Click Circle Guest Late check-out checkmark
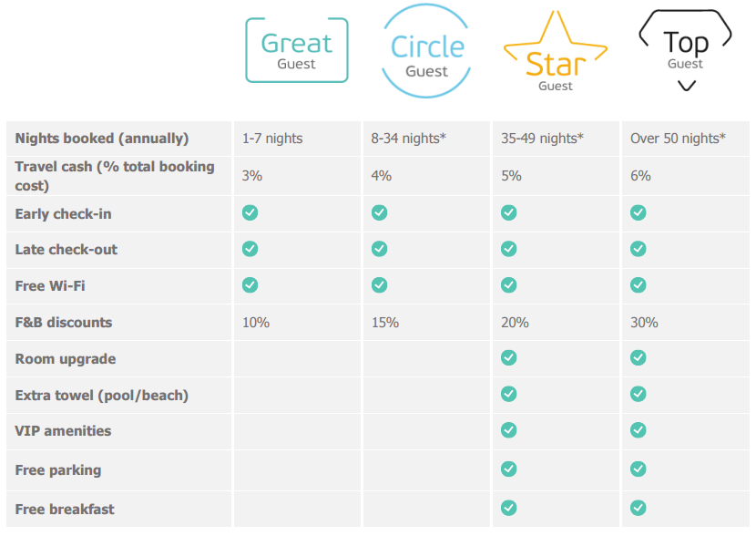756x536 pixels. (379, 249)
